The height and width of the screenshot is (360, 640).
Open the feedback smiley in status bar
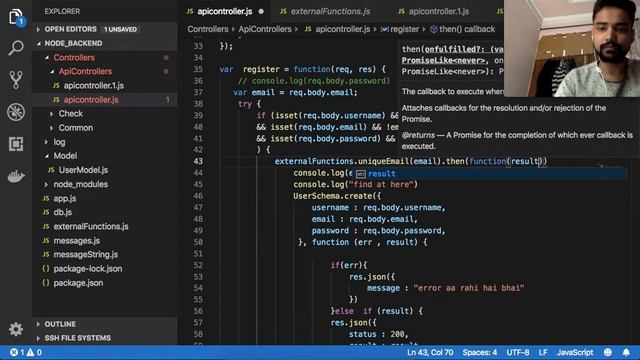608,352
